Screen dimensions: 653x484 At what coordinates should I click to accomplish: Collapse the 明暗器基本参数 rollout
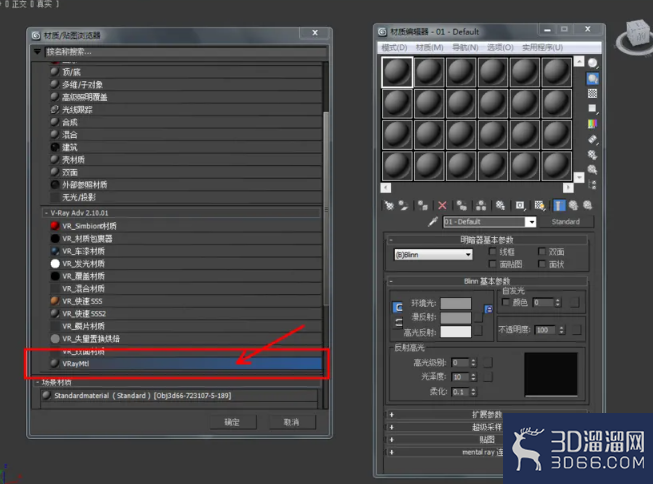click(391, 240)
